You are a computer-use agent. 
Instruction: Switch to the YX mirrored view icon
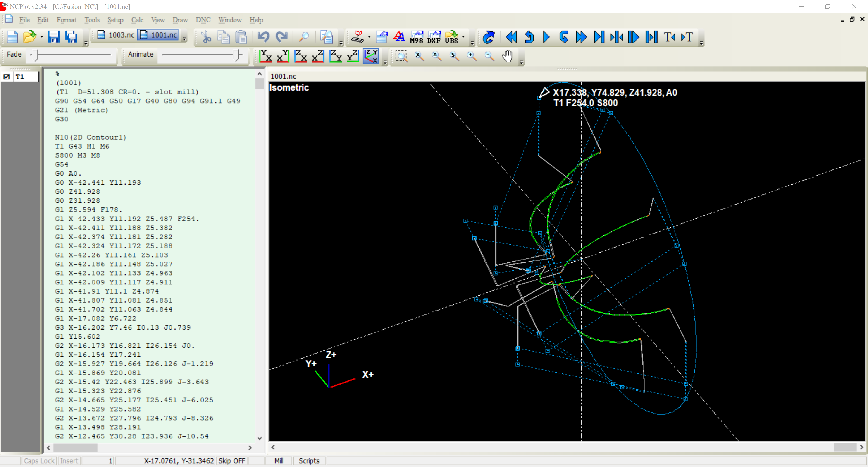[x=283, y=56]
